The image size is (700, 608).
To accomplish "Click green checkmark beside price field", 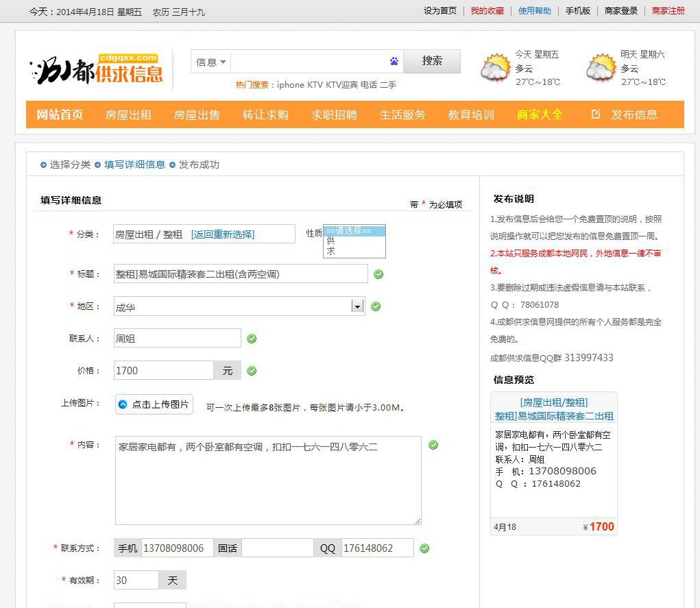I will [252, 371].
